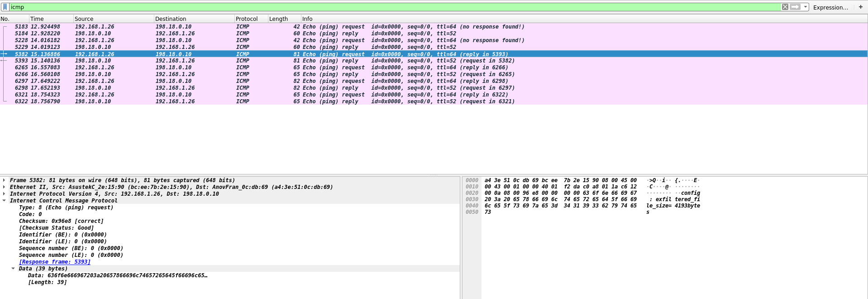
Task: Sort by the Info column header
Action: tap(584, 19)
